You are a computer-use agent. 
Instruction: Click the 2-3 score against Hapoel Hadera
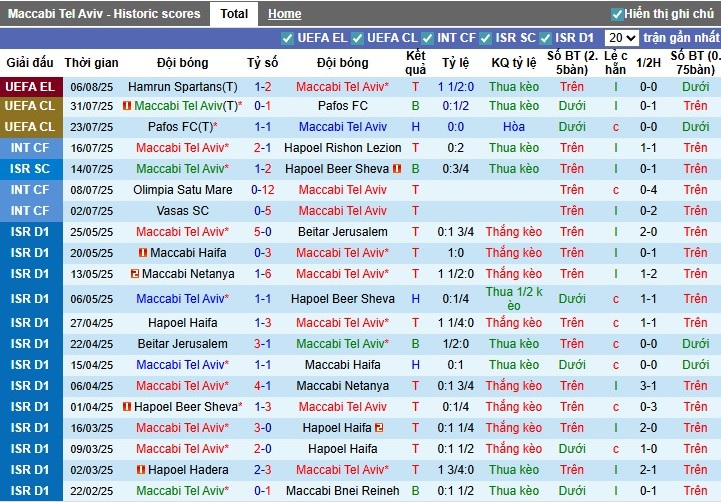coord(263,470)
